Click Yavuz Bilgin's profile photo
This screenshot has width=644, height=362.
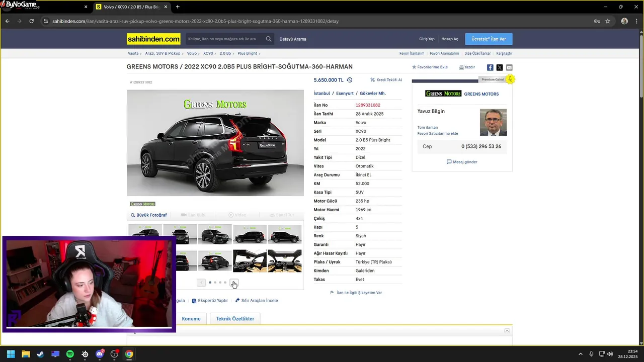(x=493, y=122)
